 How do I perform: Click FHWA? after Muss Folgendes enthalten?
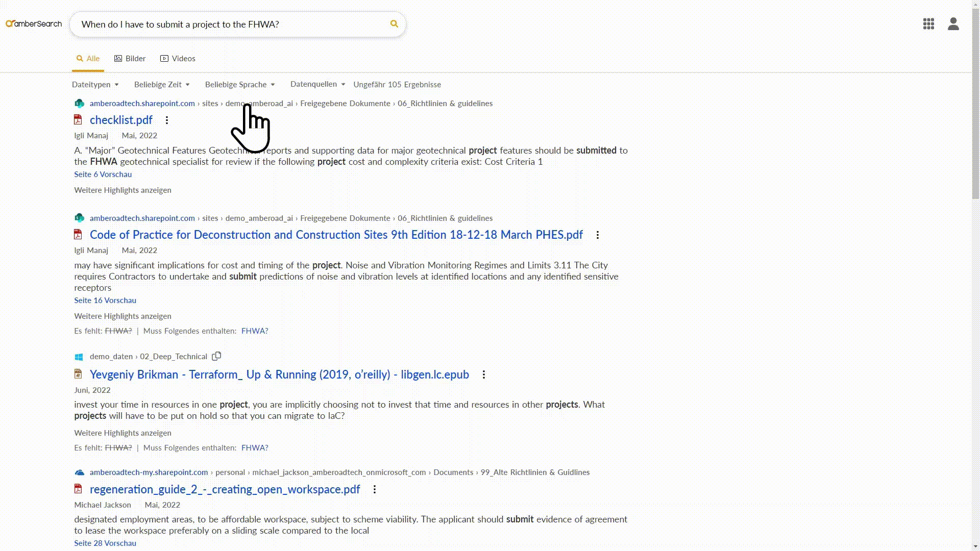(x=254, y=331)
